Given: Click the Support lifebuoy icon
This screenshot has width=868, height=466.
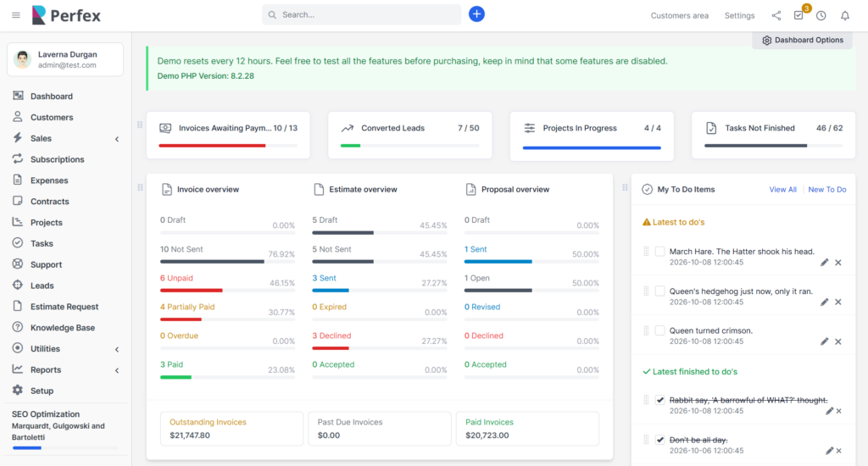Looking at the screenshot, I should coord(18,264).
